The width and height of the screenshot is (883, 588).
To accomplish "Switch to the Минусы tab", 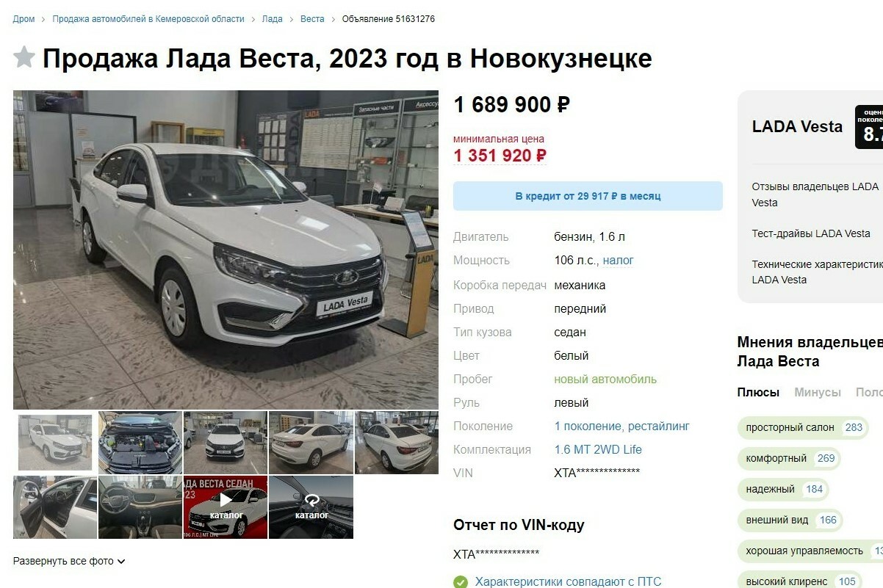I will (818, 392).
